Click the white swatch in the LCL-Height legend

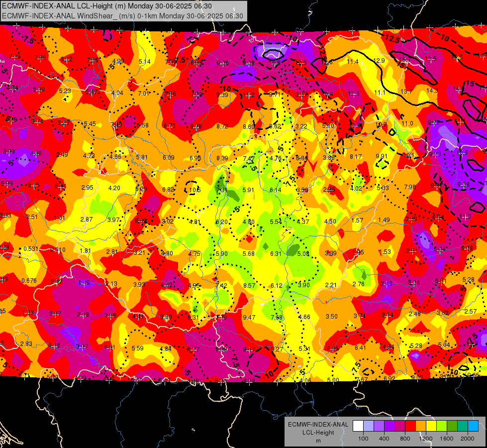click(358, 426)
